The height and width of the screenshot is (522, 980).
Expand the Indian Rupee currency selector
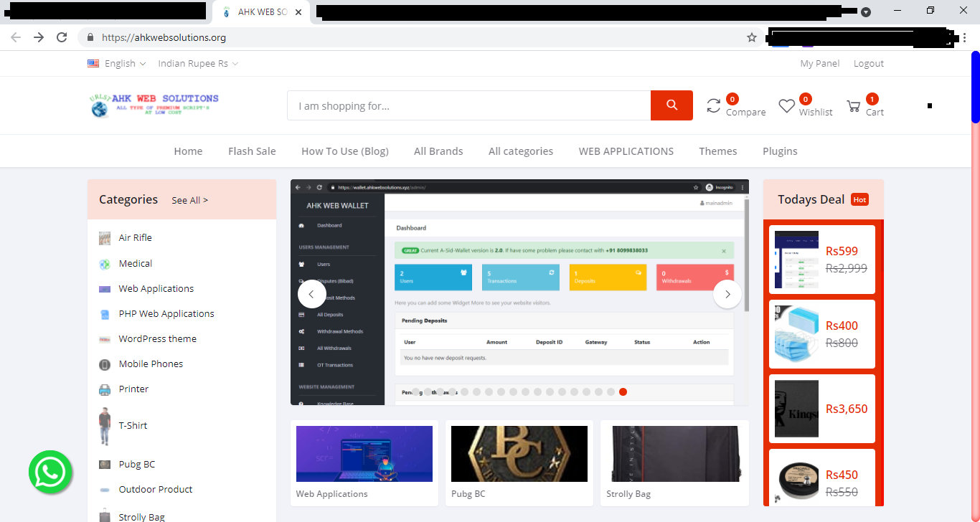coord(197,63)
